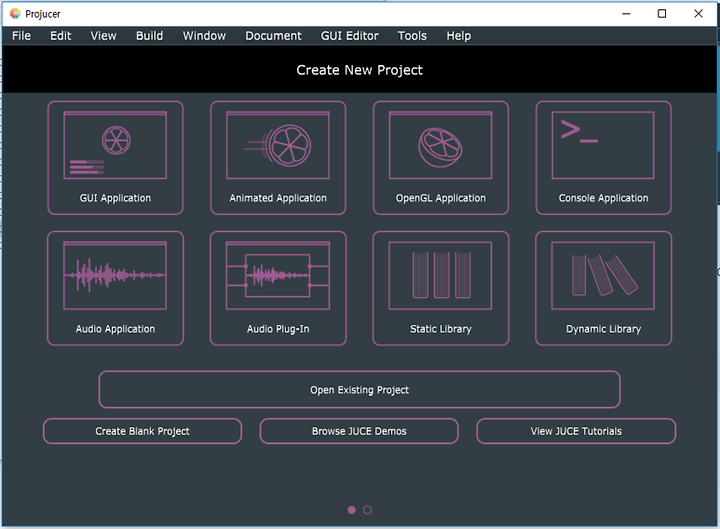Image resolution: width=720 pixels, height=529 pixels.
Task: Click the Projucer logo in title bar
Action: pyautogui.click(x=15, y=14)
